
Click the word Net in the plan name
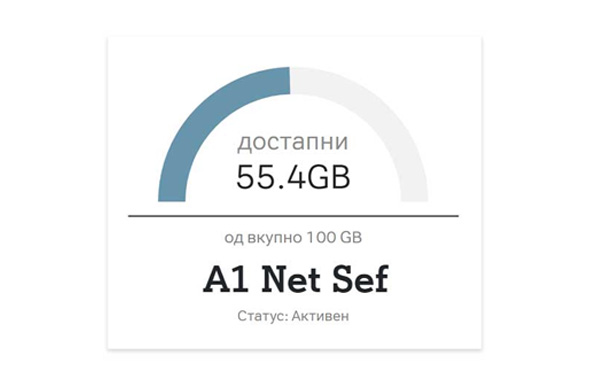(291, 279)
